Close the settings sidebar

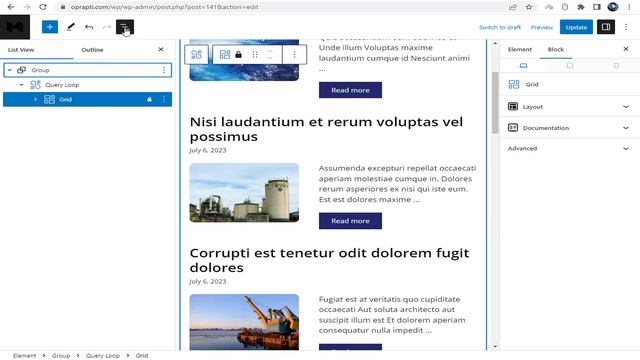pyautogui.click(x=626, y=49)
